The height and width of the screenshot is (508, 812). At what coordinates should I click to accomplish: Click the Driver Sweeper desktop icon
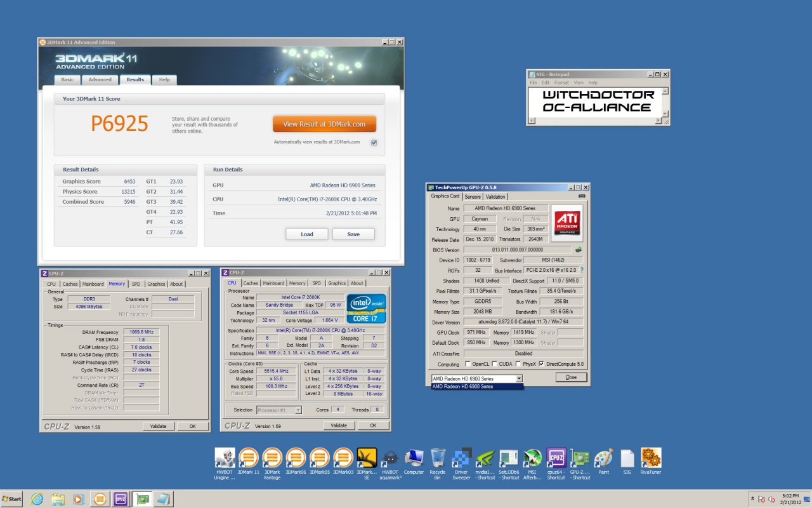[x=461, y=459]
